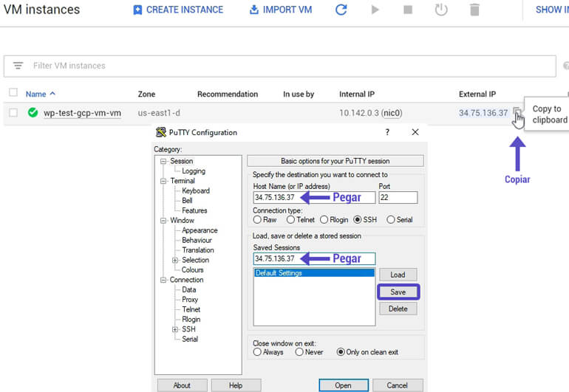
Task: Click the Start (play) icon in toolbar
Action: click(x=375, y=10)
